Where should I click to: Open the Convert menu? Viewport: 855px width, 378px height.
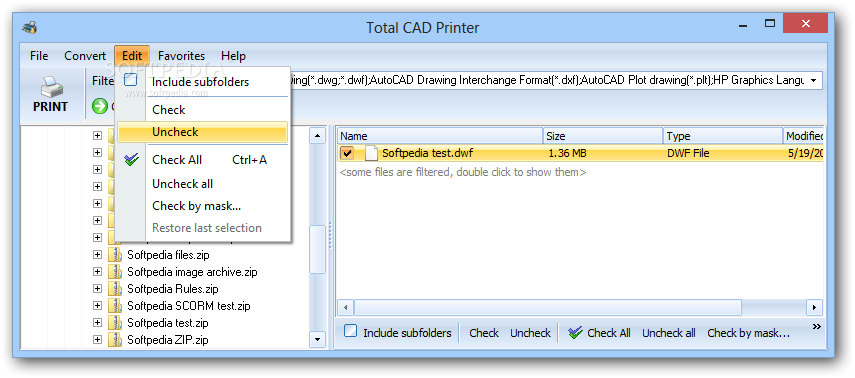click(85, 56)
